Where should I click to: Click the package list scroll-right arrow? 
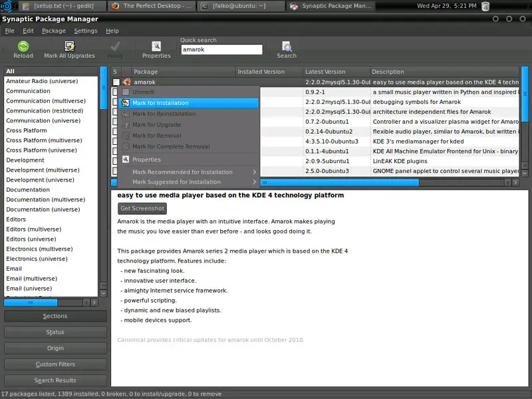click(x=515, y=182)
